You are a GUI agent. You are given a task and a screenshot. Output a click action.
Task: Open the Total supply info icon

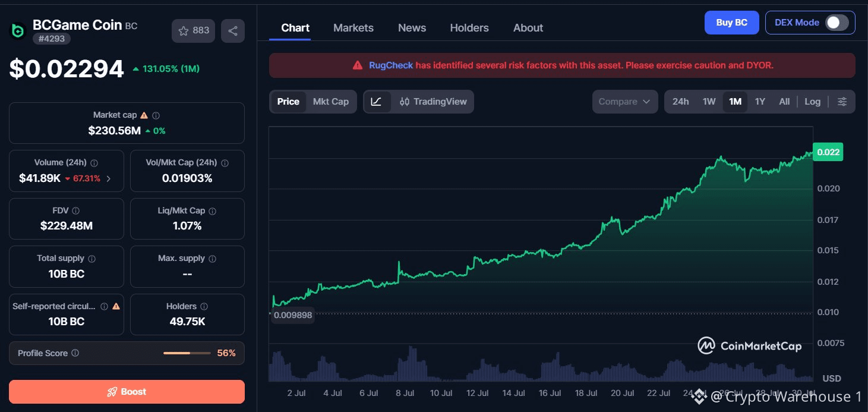(90, 259)
